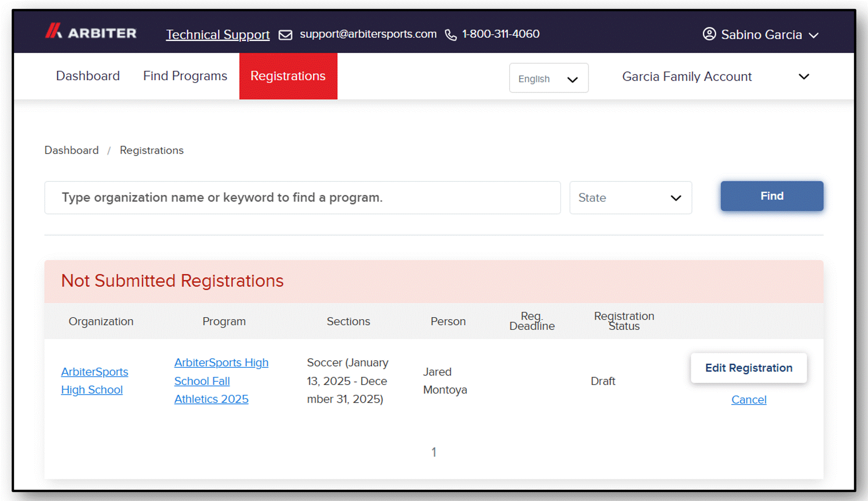Click the Jared Montoya person cell
Screen dimensions: 868x501
[x=445, y=381]
